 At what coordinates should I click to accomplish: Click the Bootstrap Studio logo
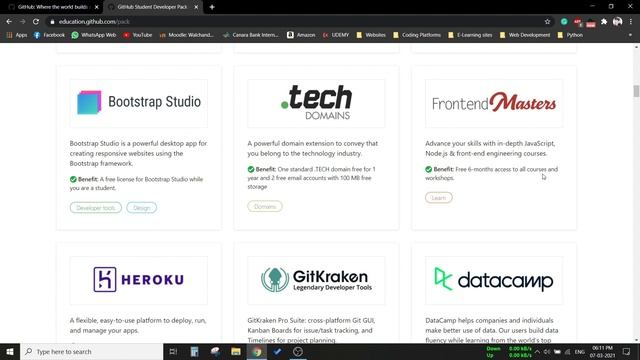139,103
